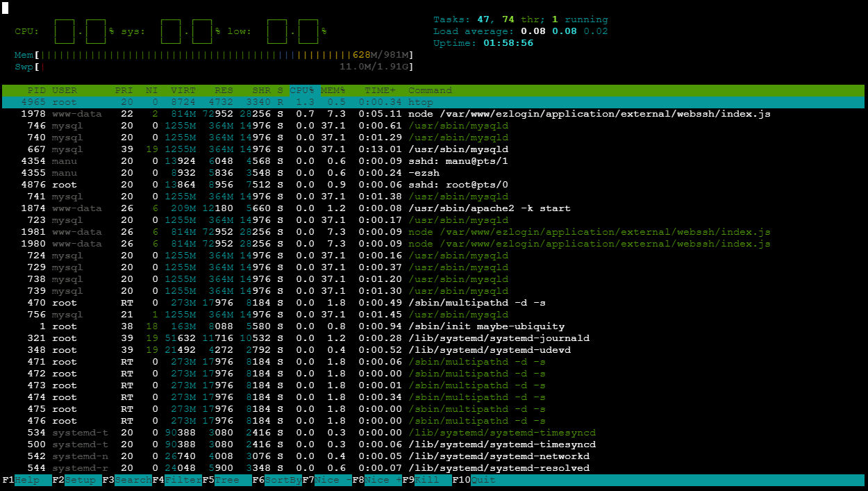Select node webssh process PID 1978

coord(433,114)
